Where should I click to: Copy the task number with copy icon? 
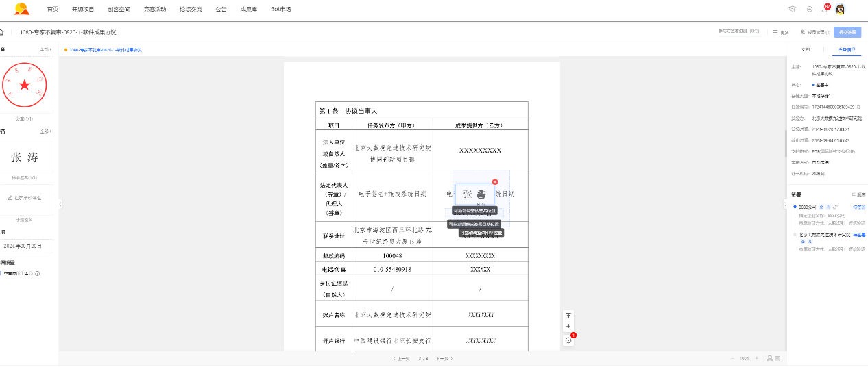click(x=858, y=107)
